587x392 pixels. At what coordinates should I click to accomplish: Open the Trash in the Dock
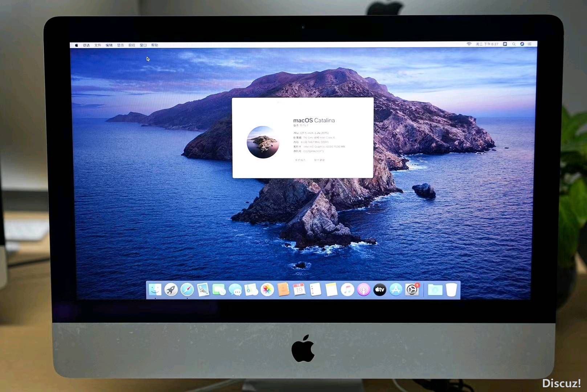coord(451,290)
